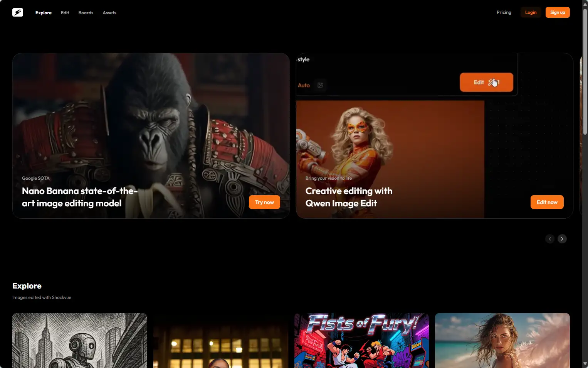The height and width of the screenshot is (368, 588).
Task: Go to previous carousel slide arrow
Action: coord(550,239)
